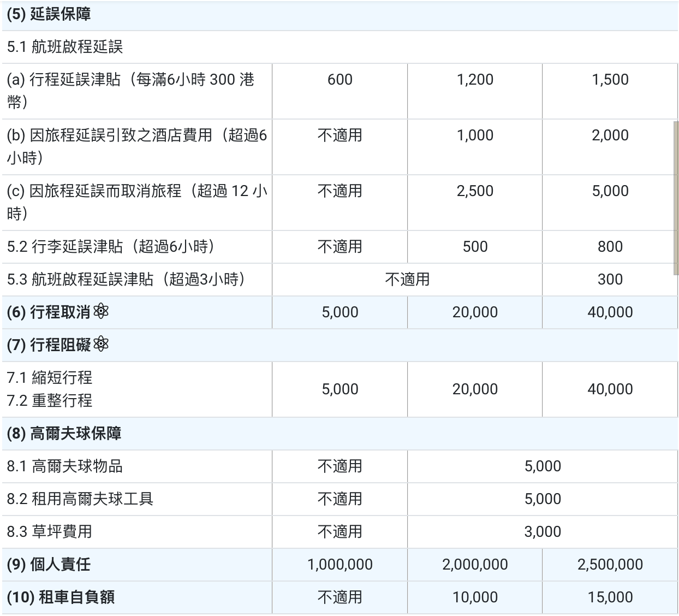Click the 40,000 value for 縮短行程 row
The width and height of the screenshot is (679, 616).
tap(610, 389)
